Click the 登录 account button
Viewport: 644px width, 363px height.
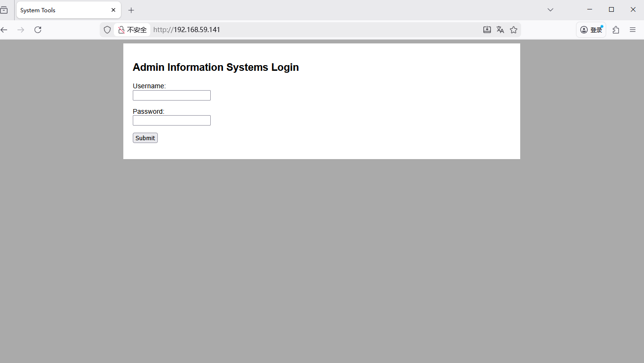coord(591,30)
